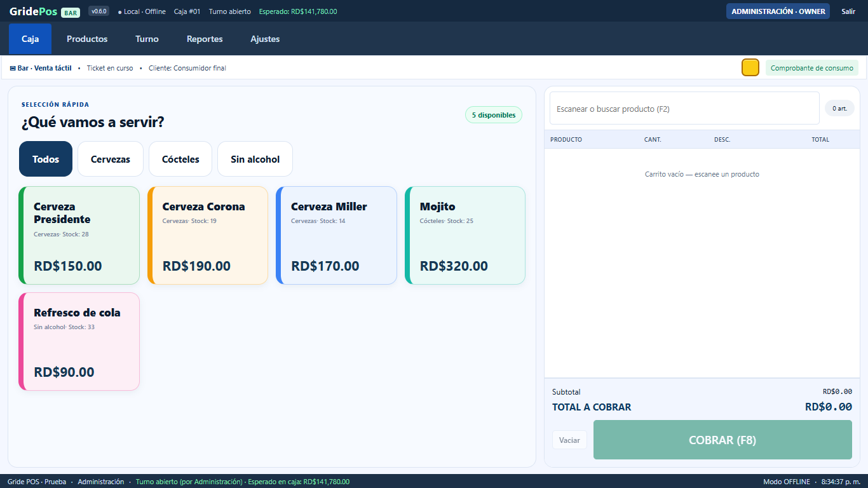Click the TOTAL A COBRAR label

click(592, 407)
